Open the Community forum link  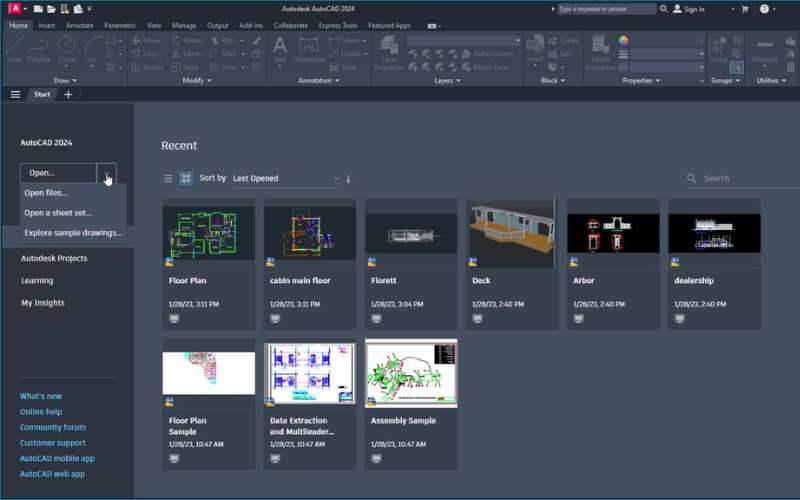tap(53, 427)
